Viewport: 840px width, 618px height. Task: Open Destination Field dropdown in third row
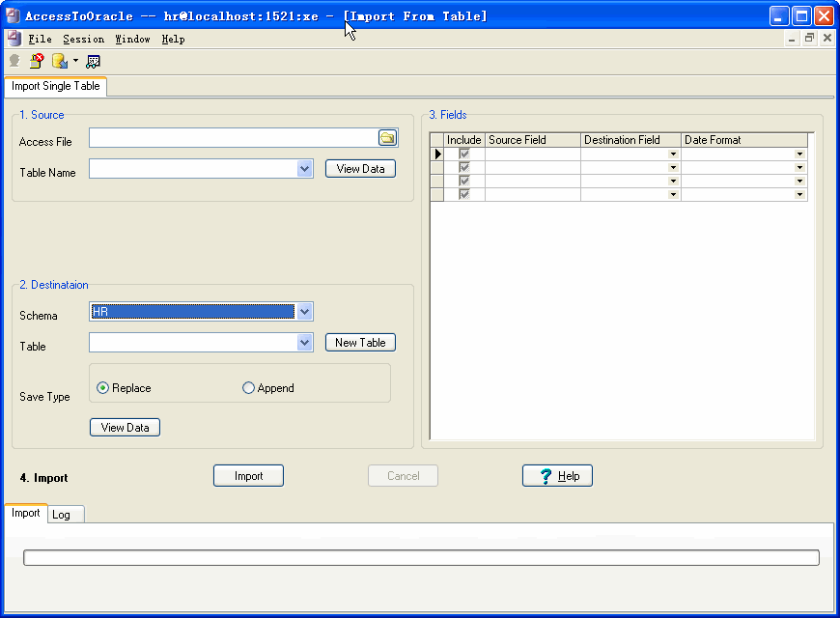(x=673, y=182)
